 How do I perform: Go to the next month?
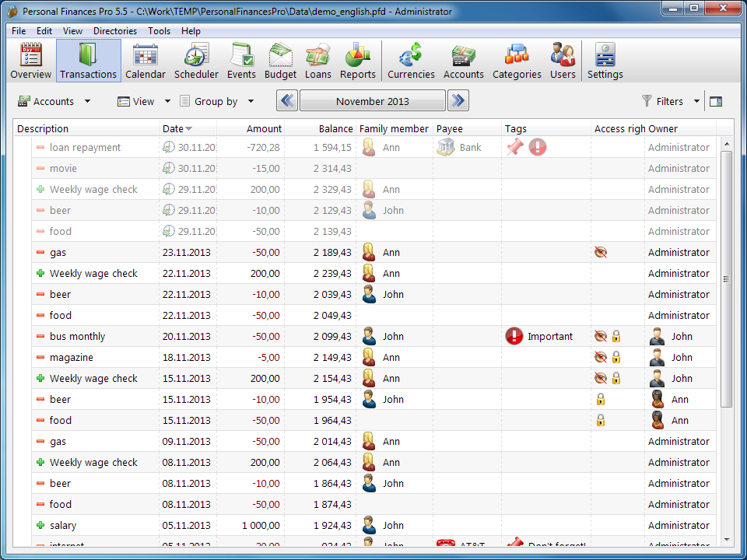(458, 100)
